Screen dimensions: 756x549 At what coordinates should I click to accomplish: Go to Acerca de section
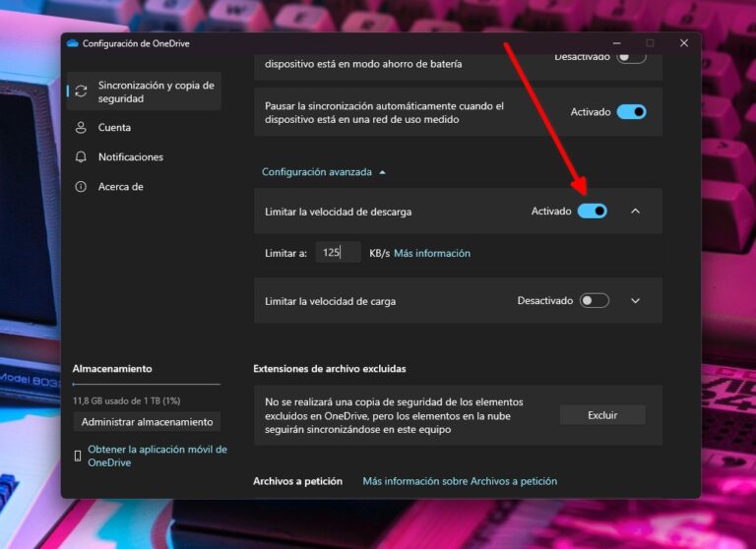(x=145, y=187)
